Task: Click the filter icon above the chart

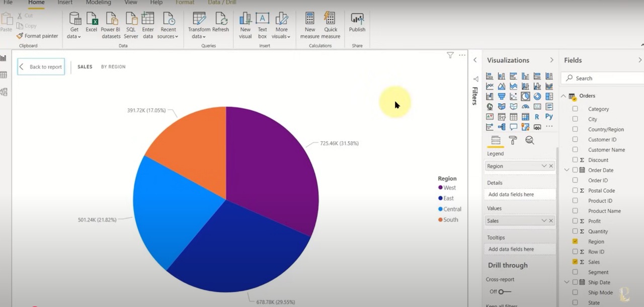Action: click(x=450, y=55)
